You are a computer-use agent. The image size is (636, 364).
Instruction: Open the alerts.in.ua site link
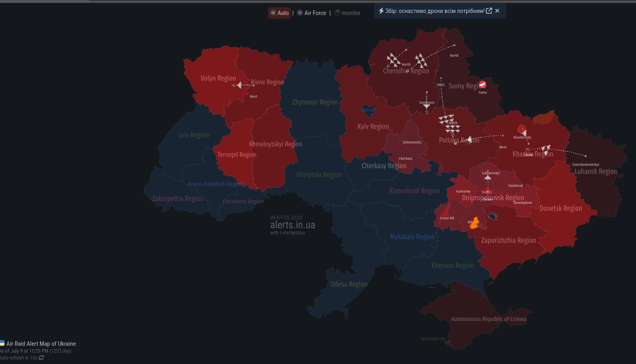293,225
